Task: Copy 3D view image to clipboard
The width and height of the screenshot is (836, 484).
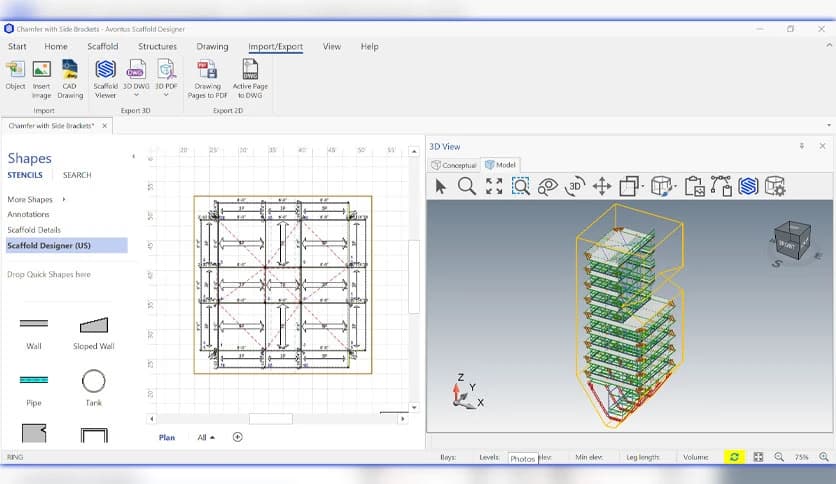Action: pyautogui.click(x=694, y=187)
